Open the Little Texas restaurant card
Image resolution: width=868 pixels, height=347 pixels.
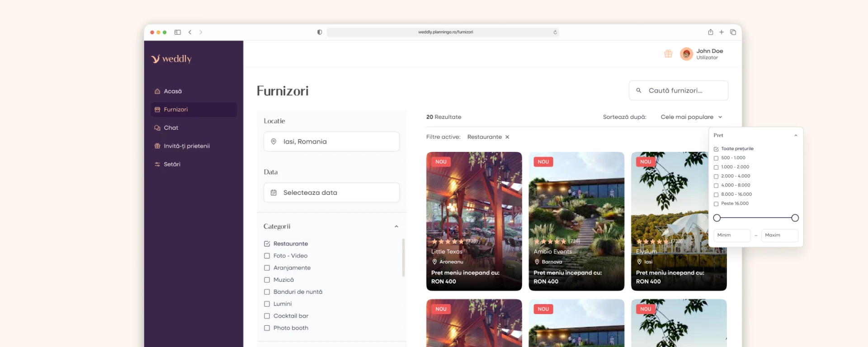[474, 221]
